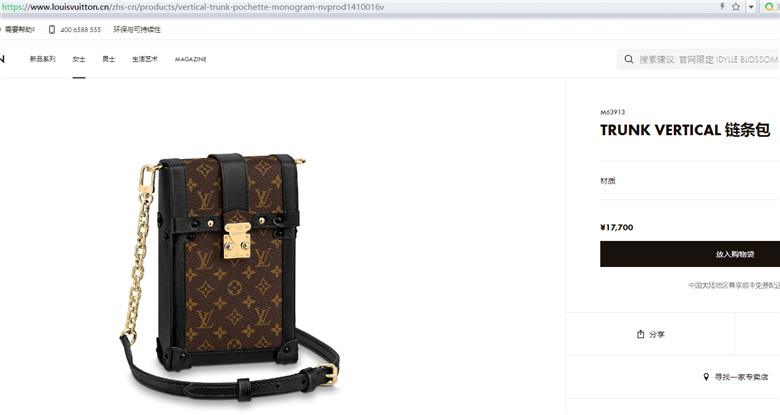
Task: Open the MAGAZINE menu item
Action: [x=190, y=59]
